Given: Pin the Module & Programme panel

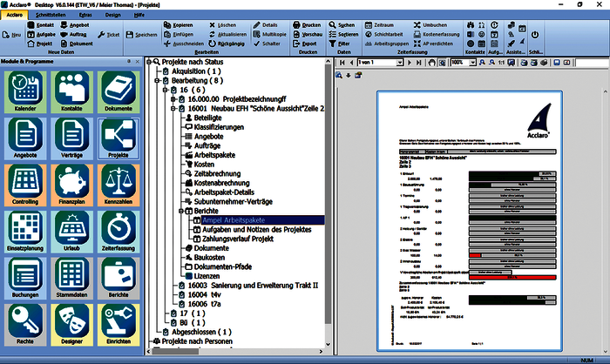Looking at the screenshot, I should [129, 62].
